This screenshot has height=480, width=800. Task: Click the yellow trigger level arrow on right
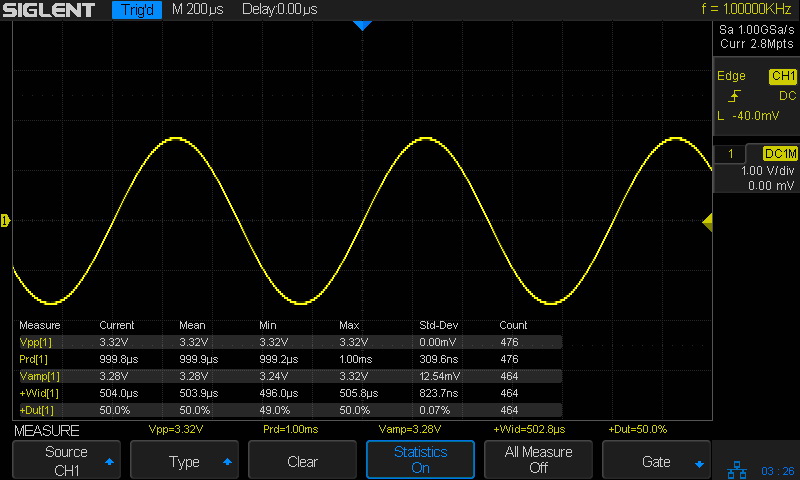pos(707,223)
